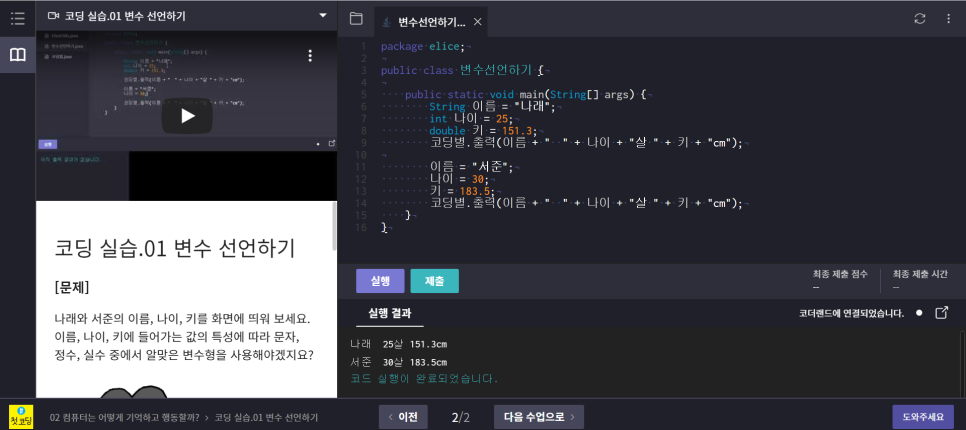This screenshot has width=966, height=430.
Task: Click code line 'double 키 = 151.3;'
Action: coord(483,131)
